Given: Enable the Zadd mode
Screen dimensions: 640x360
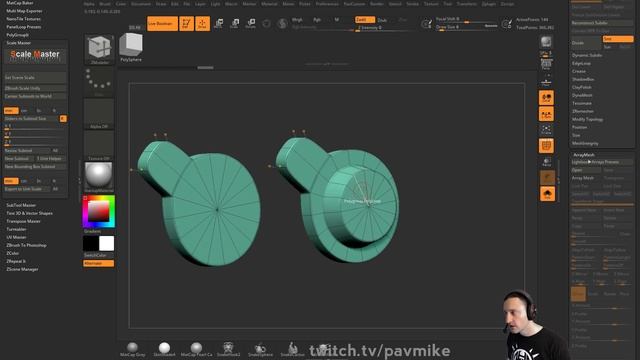Looking at the screenshot, I should pyautogui.click(x=364, y=20).
